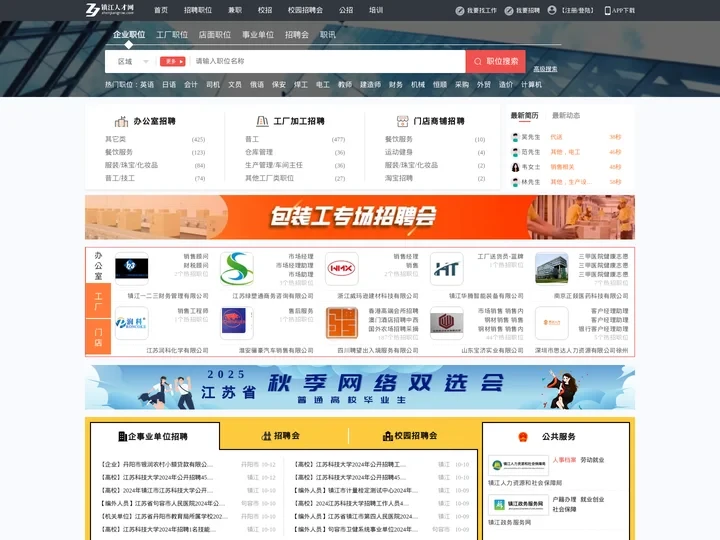Open 招聘职位 in top navigation

tap(198, 10)
